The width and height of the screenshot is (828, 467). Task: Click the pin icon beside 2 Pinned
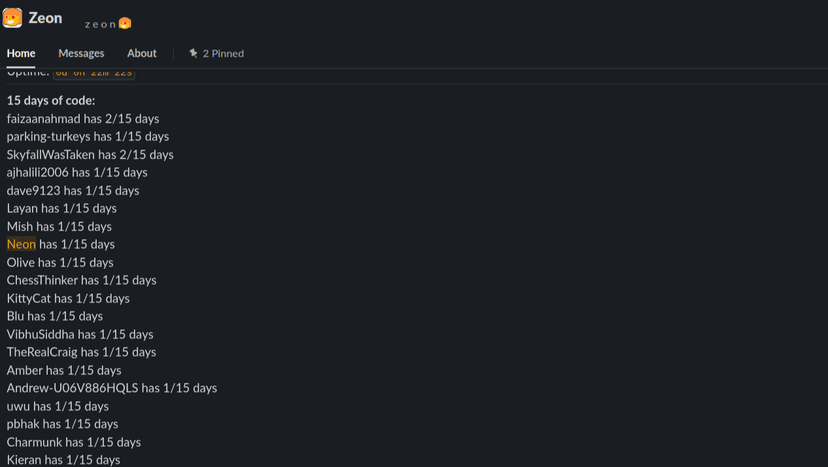click(x=193, y=53)
